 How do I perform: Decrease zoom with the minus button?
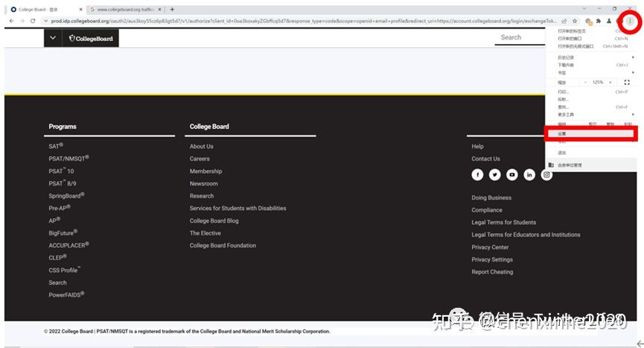coord(586,82)
